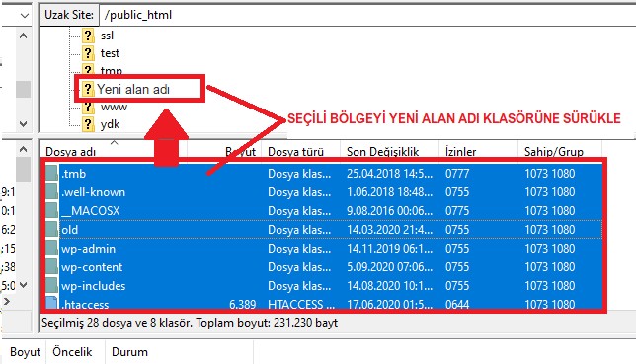636x364 pixels.
Task: Select the wp-content file name
Action: pyautogui.click(x=92, y=267)
